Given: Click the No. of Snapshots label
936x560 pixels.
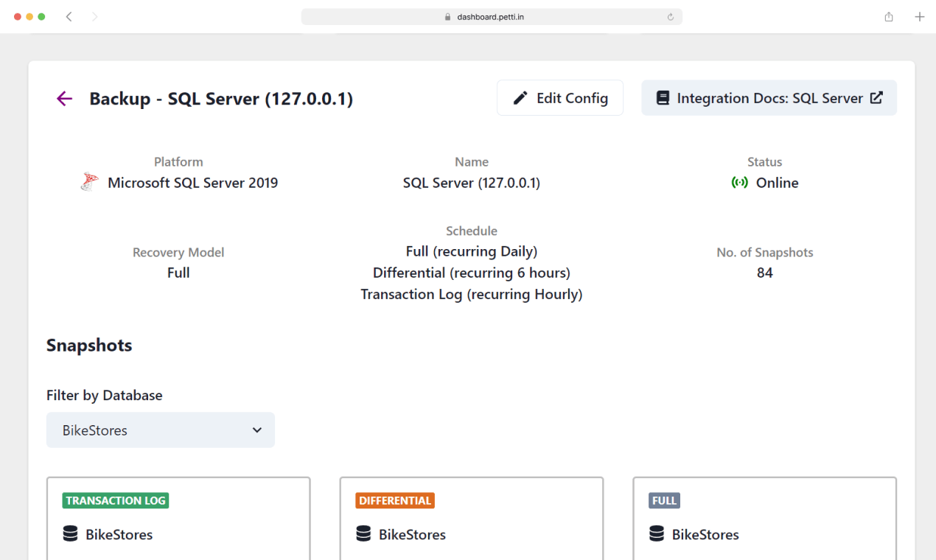Looking at the screenshot, I should pyautogui.click(x=765, y=252).
